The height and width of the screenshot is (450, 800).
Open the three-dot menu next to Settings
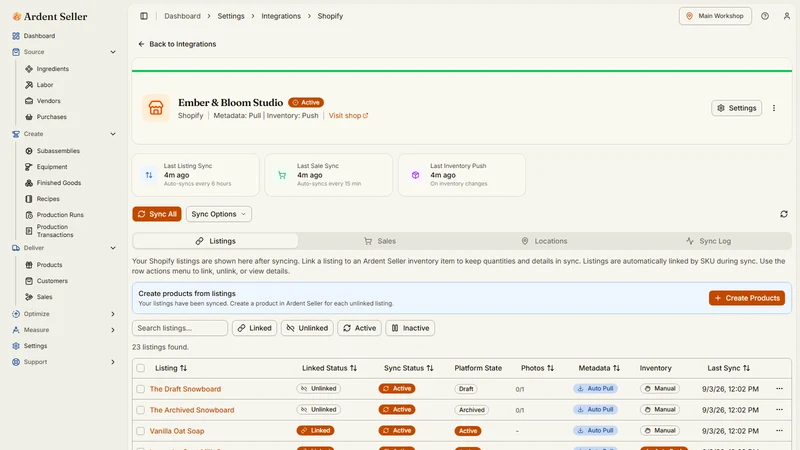(774, 108)
